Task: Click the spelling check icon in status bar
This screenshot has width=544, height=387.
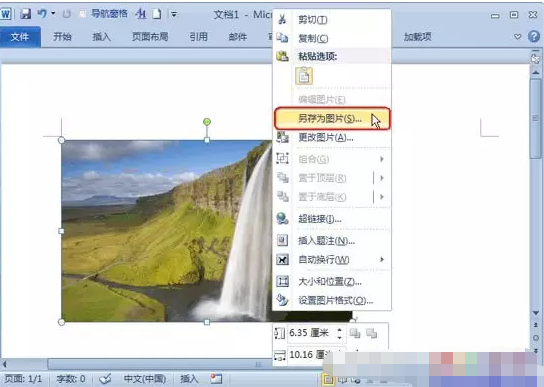Action: pos(105,378)
